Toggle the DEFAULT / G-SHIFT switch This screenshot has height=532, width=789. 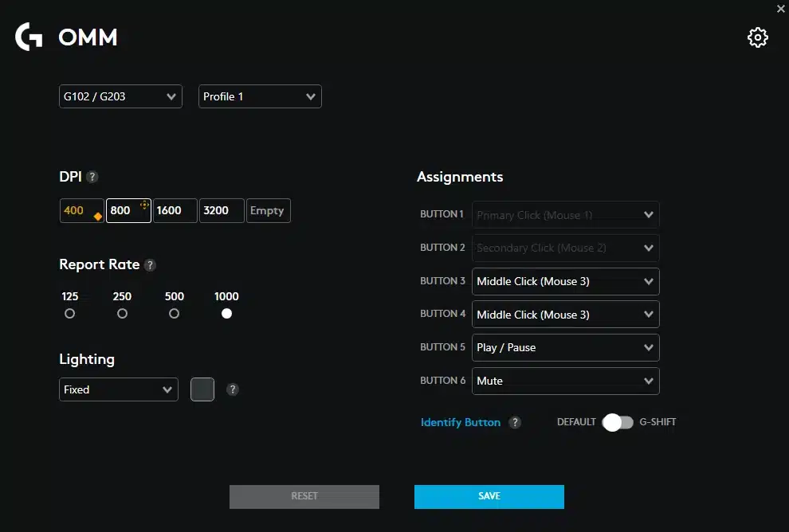(618, 422)
